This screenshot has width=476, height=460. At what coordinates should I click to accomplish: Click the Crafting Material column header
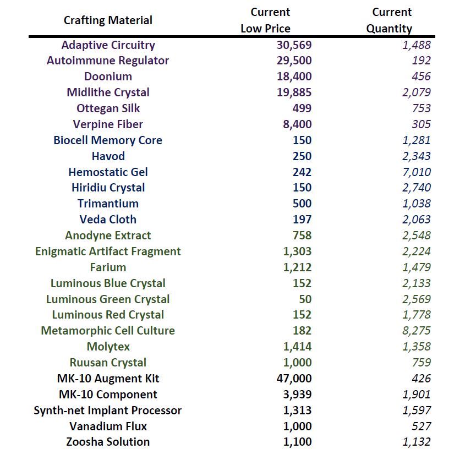tap(108, 20)
